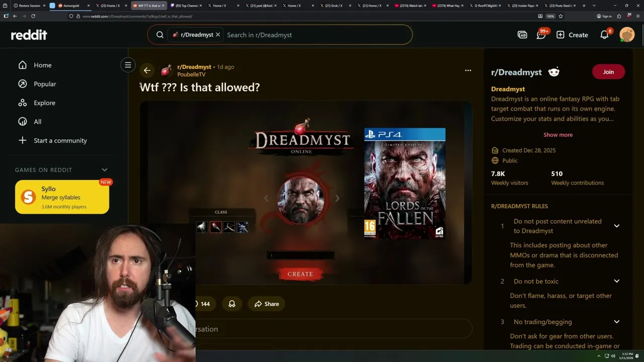Share this post
644x362 pixels.
coord(267,304)
